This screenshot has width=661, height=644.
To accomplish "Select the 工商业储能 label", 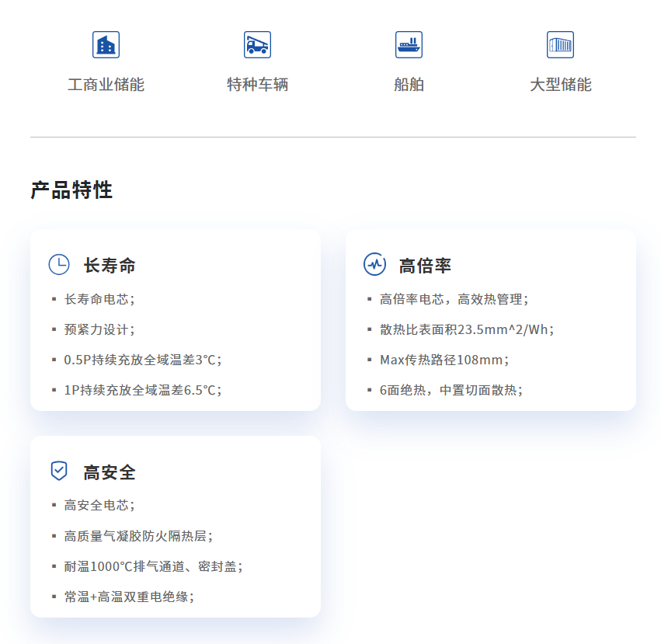I will pos(106,85).
